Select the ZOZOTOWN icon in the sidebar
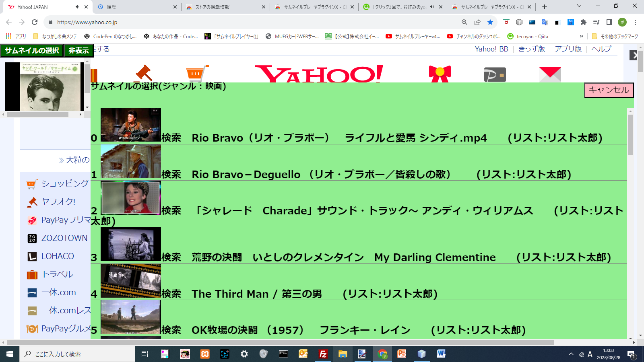Image resolution: width=644 pixels, height=362 pixels. (31, 238)
